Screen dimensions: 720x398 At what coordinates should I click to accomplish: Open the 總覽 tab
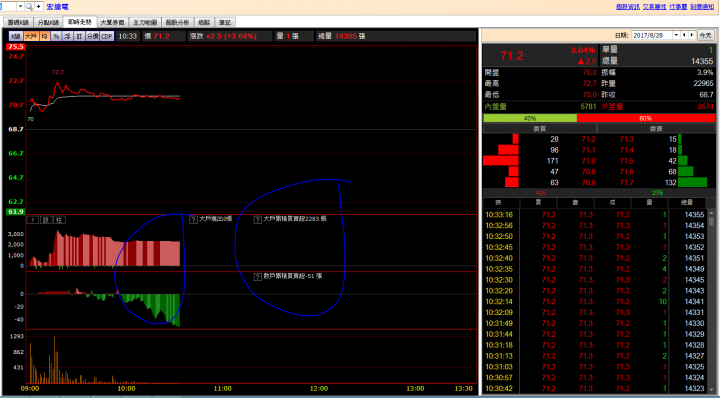(x=204, y=22)
